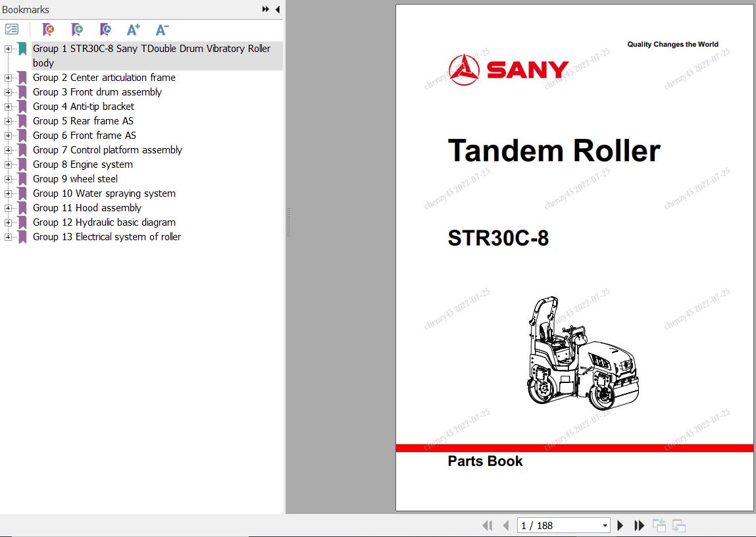Click the SANY logo on the document
This screenshot has height=537, width=756.
pyautogui.click(x=509, y=70)
